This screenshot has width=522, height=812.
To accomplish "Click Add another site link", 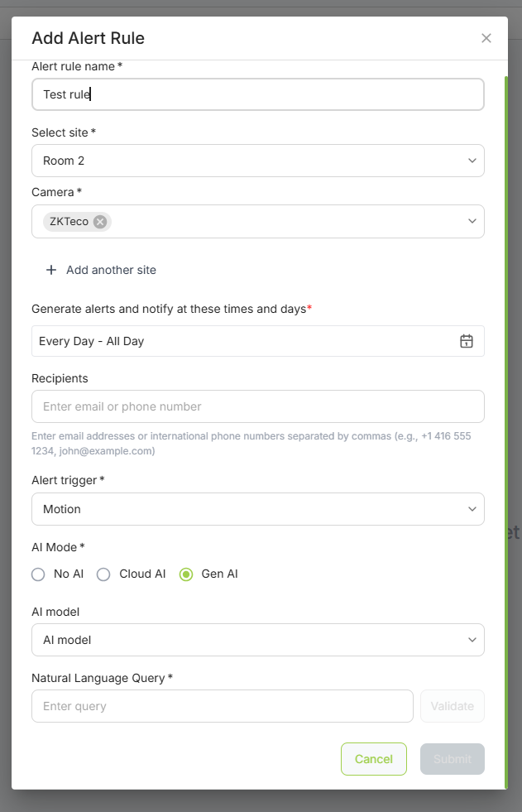I will click(111, 270).
